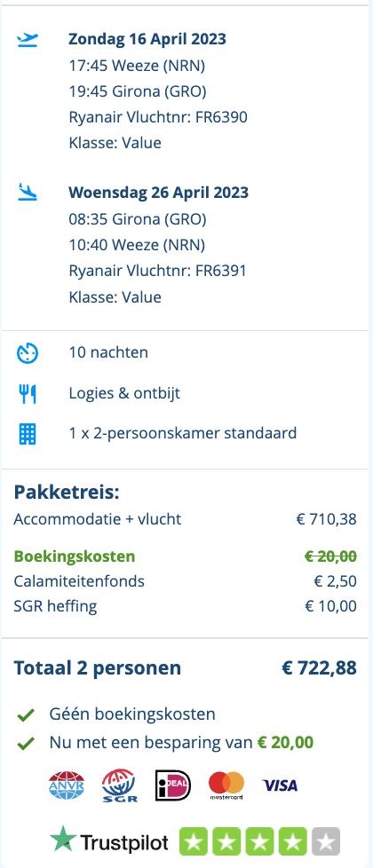Click the fork and knife meal icon
This screenshot has width=373, height=868.
point(28,394)
